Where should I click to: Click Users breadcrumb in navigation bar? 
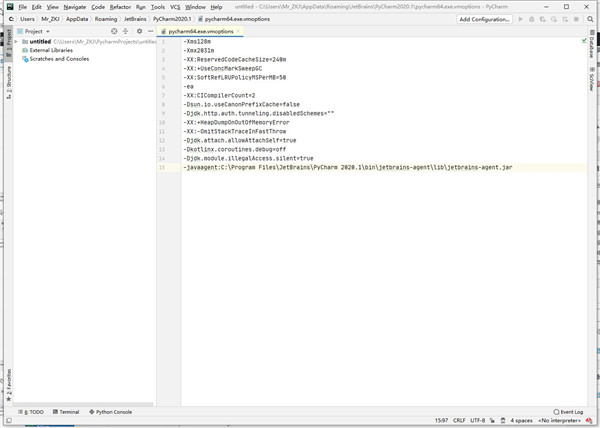[27, 19]
